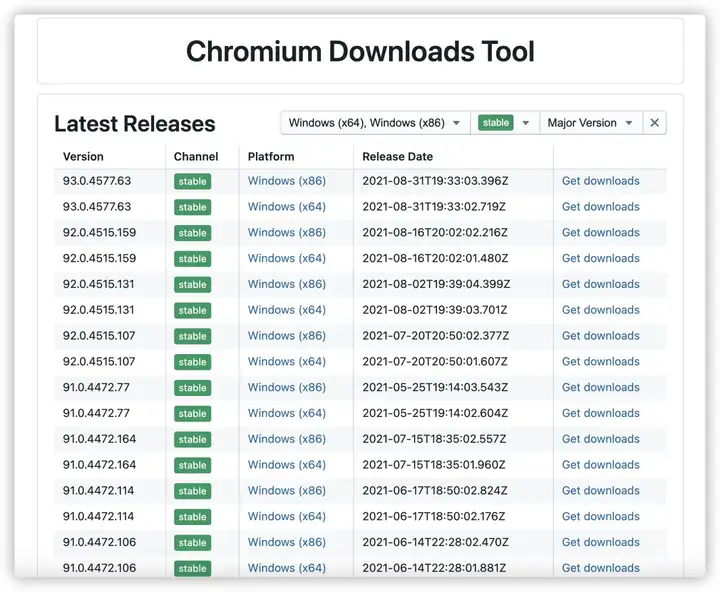720x592 pixels.
Task: Open Windows (x86) link in 2021-08-16T20:02:02.216Z row
Action: pos(287,232)
